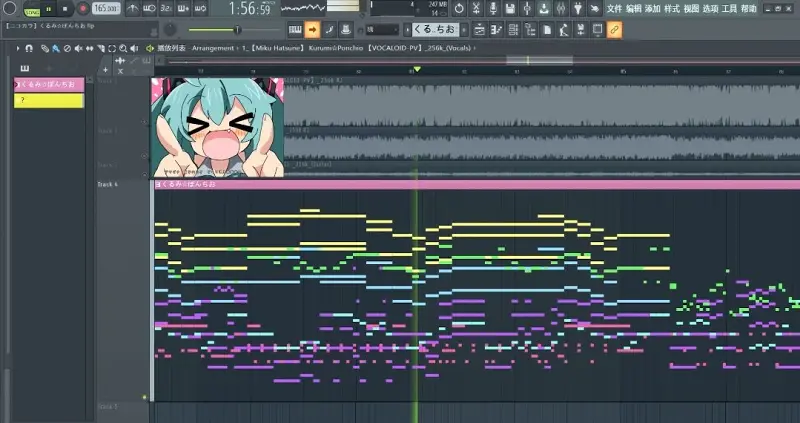Open the piano roll view icon
The height and width of the screenshot is (423, 800).
coord(496,30)
